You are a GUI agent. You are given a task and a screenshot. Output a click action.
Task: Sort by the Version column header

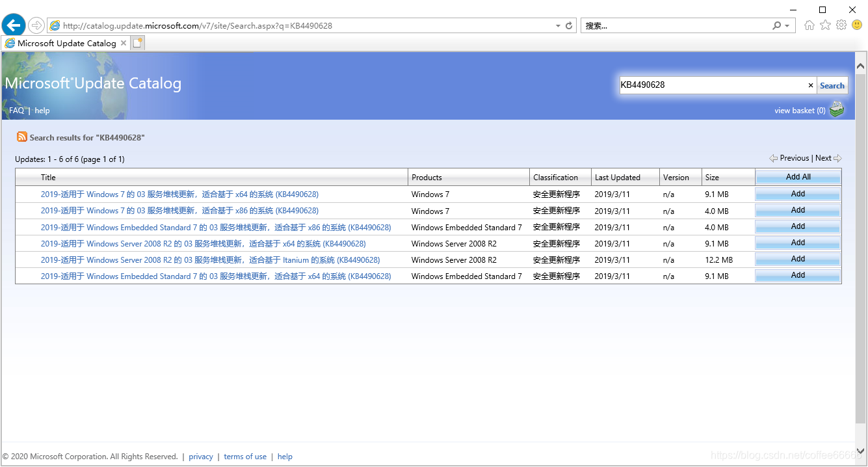pyautogui.click(x=676, y=177)
